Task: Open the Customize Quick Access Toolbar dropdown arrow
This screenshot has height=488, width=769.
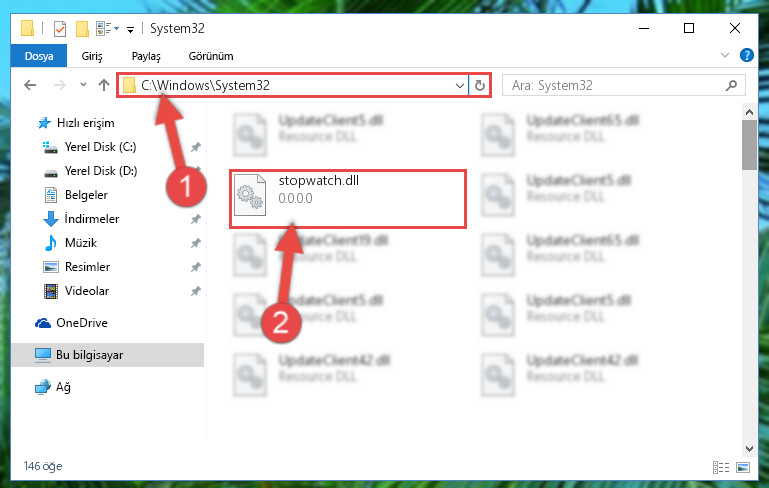Action: click(130, 30)
